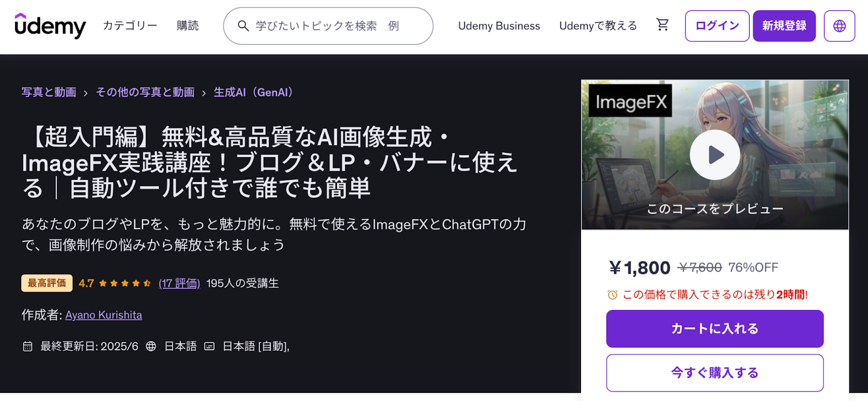This screenshot has height=401, width=868.
Task: Focus the course search field
Action: click(328, 26)
